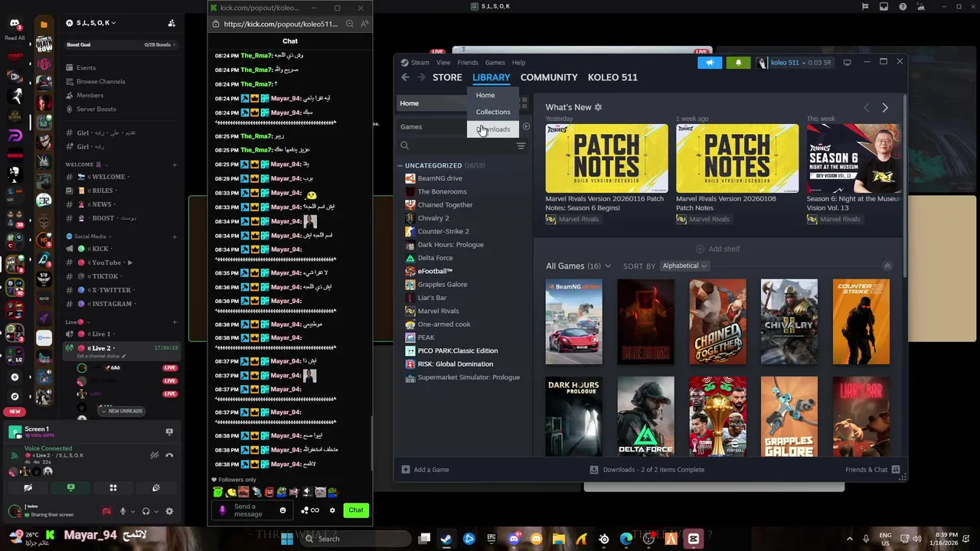Go to Steam COMMUNITY tab

tap(549, 77)
